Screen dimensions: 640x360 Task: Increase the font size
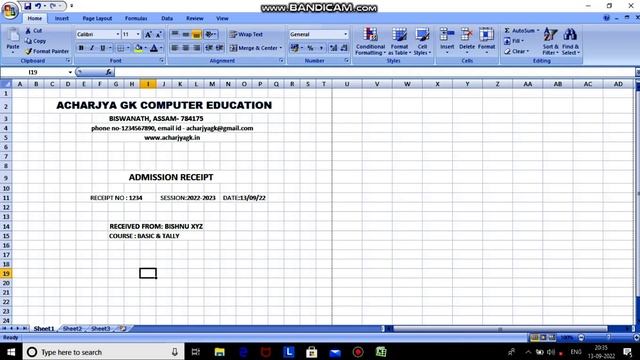(x=148, y=35)
